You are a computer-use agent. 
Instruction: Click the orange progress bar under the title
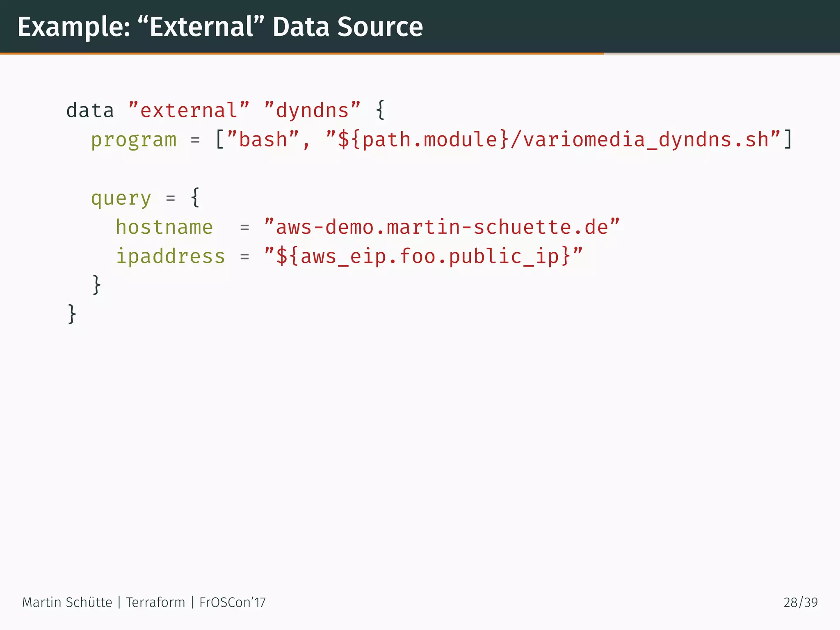302,53
